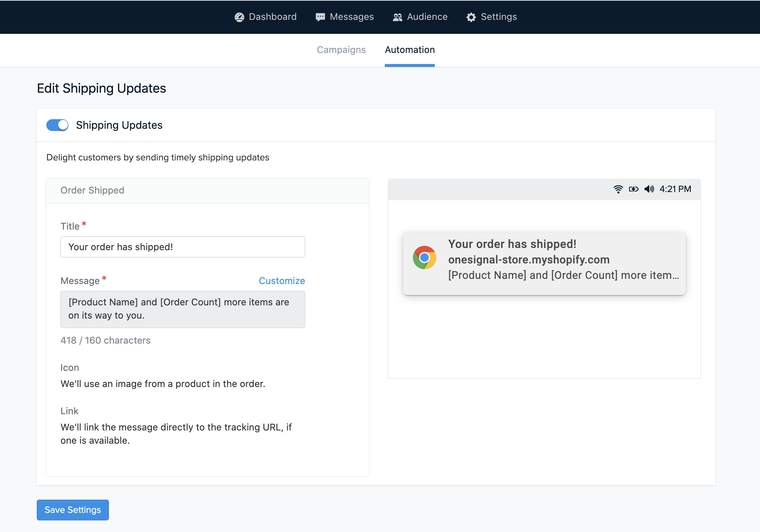Switch to the Campaigns tab

pos(341,50)
